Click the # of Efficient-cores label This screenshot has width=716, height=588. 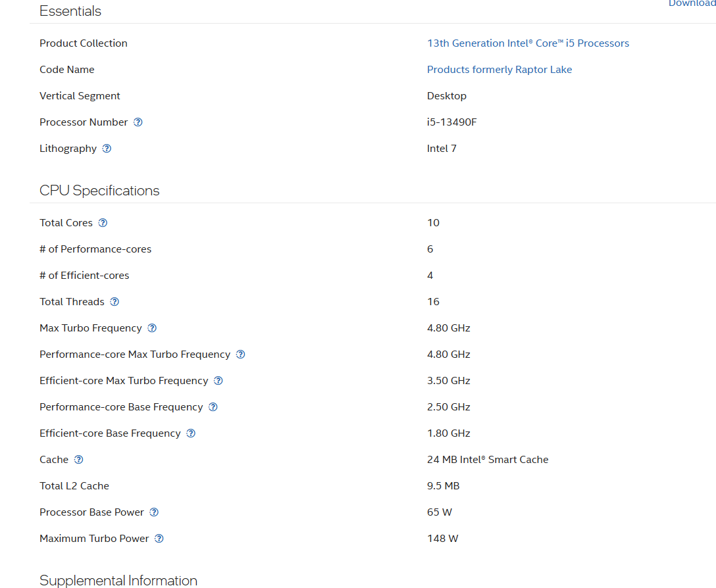(x=84, y=276)
